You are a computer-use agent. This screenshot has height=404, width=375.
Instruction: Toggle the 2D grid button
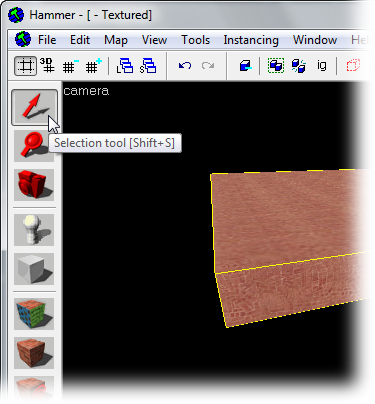26,66
